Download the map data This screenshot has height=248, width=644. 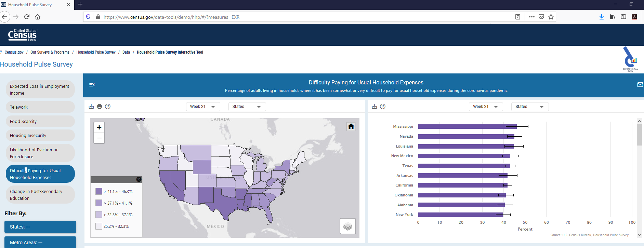[x=91, y=107]
